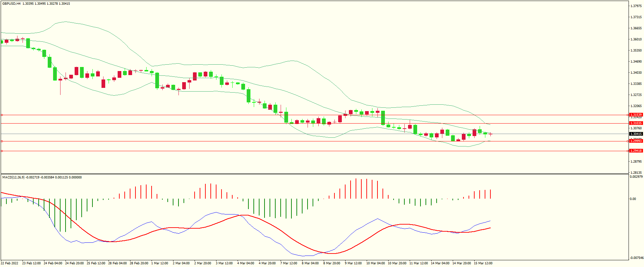Viewport: 644px width, 267px height.
Task: Click the MACD scale zero label 0.00
Action: tap(633, 199)
